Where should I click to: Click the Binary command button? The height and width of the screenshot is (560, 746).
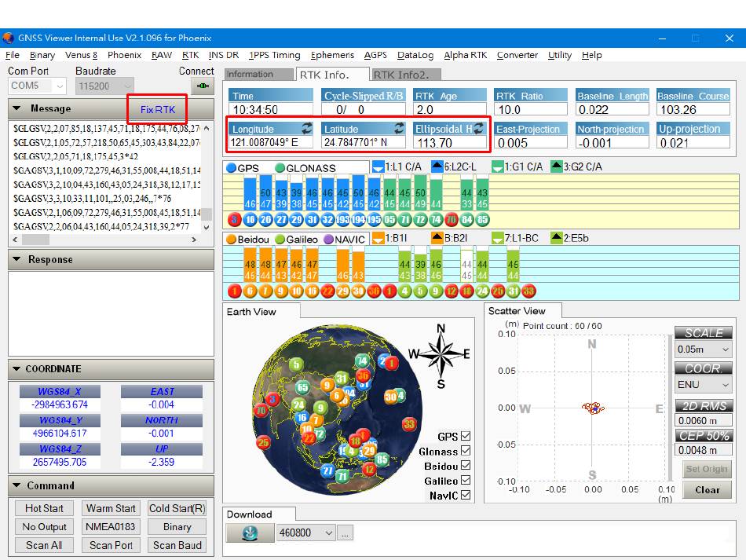click(x=177, y=527)
